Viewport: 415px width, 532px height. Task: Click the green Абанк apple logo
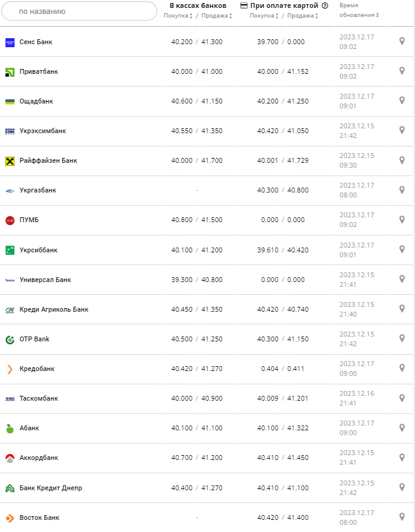[x=10, y=429]
